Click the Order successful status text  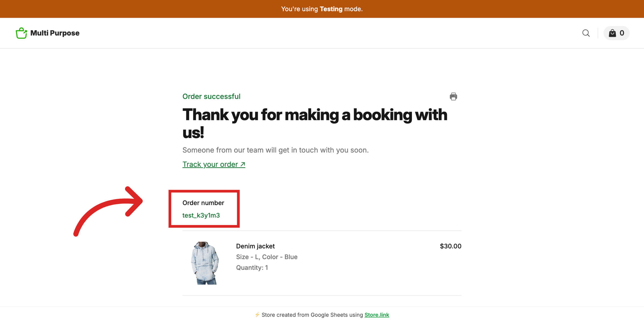(x=211, y=96)
